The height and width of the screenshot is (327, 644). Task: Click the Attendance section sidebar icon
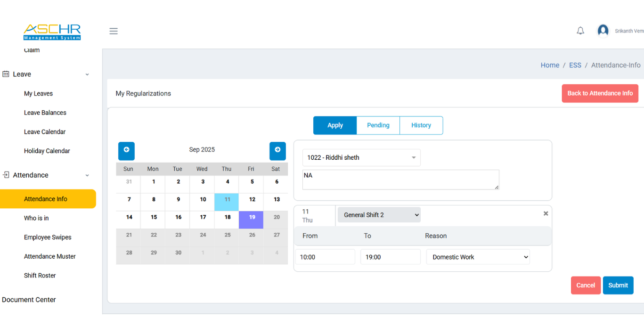(6, 175)
